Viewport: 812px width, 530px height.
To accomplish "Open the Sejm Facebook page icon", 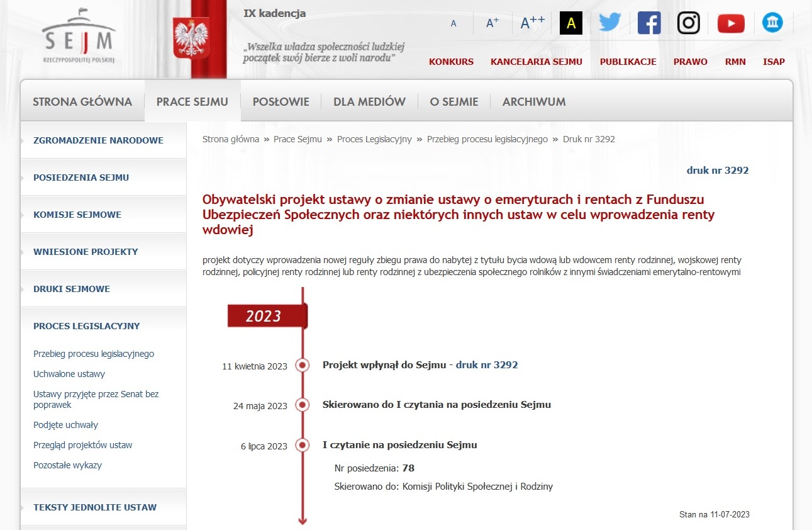I will (x=648, y=23).
